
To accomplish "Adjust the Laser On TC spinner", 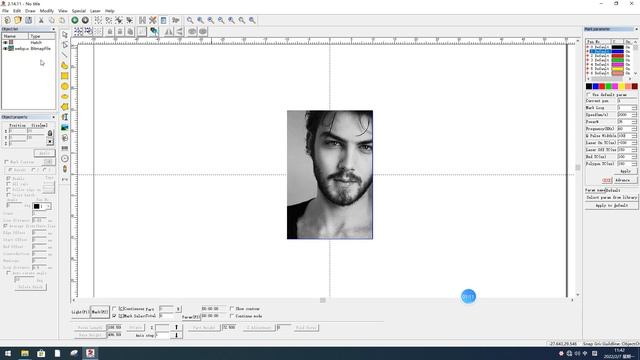I will 634,143.
